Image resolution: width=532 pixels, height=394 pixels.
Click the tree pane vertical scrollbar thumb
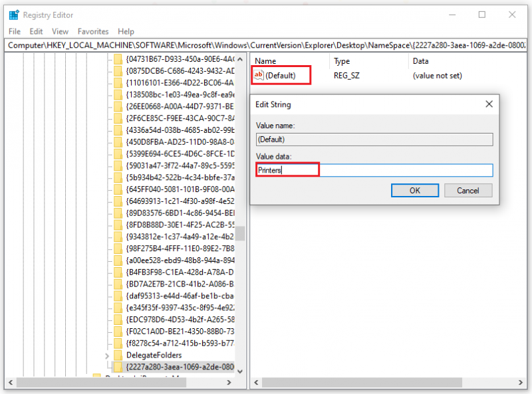[x=240, y=233]
